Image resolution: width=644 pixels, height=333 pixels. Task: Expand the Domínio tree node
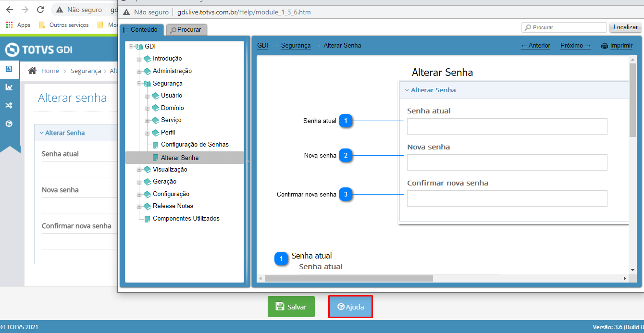click(x=147, y=108)
